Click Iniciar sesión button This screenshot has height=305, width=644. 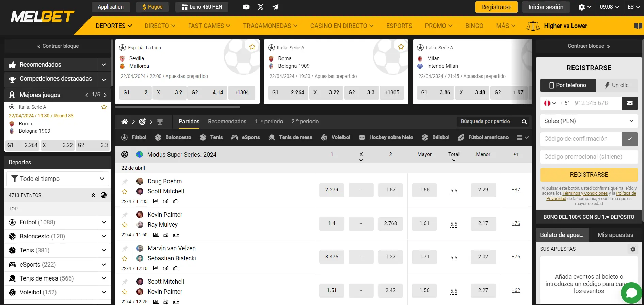coord(546,7)
